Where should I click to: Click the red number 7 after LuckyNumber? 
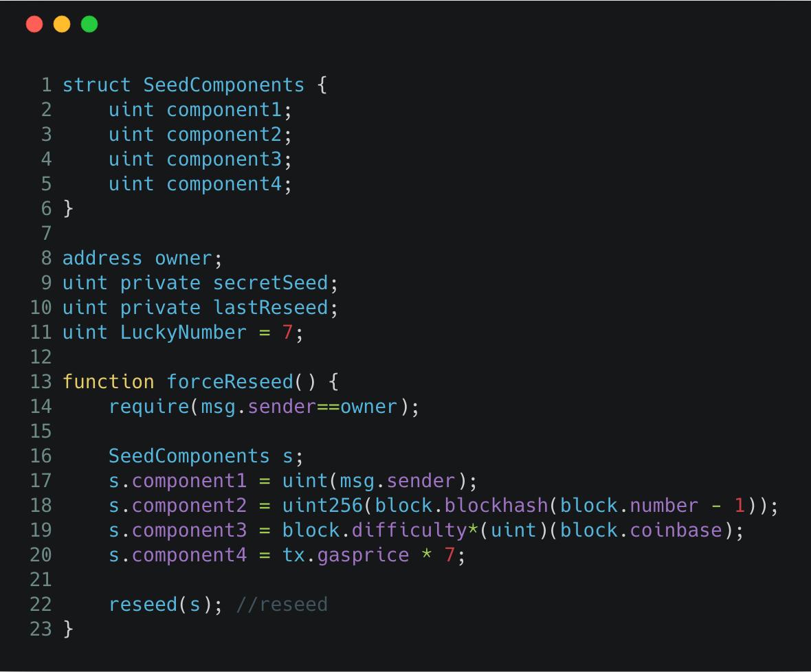pyautogui.click(x=288, y=333)
